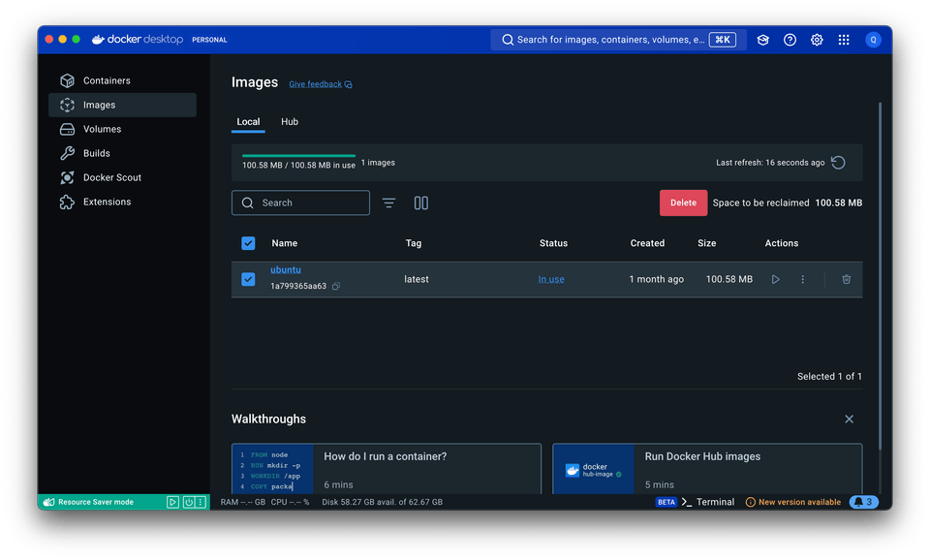Viewport: 930px width, 560px height.
Task: Click the 'Selected 1 of 1' text
Action: point(830,377)
